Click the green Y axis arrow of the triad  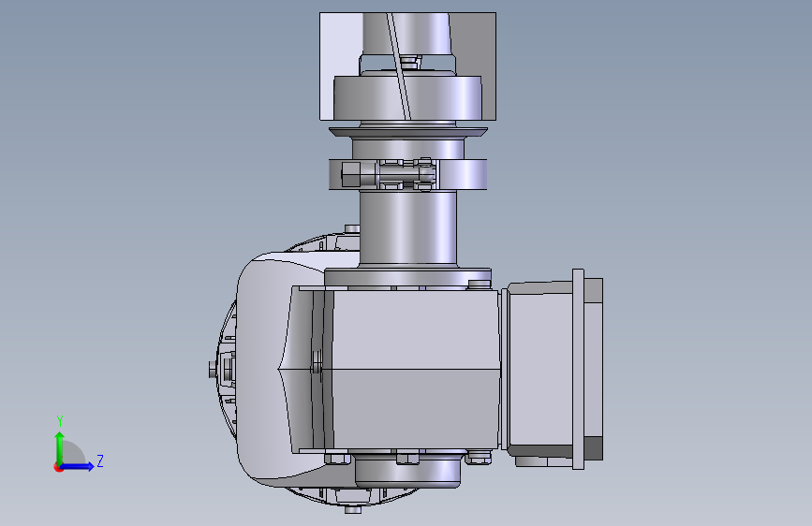[x=59, y=447]
